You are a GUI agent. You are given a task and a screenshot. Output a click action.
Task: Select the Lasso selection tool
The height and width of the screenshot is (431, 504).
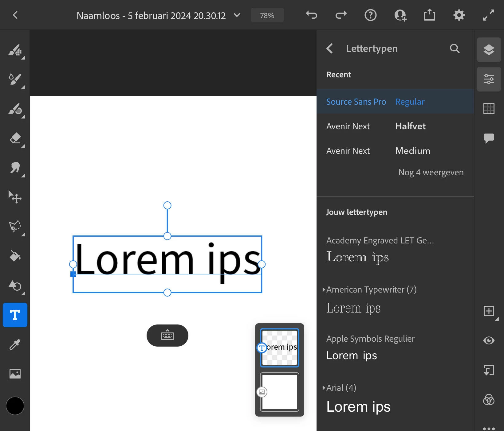pyautogui.click(x=15, y=227)
